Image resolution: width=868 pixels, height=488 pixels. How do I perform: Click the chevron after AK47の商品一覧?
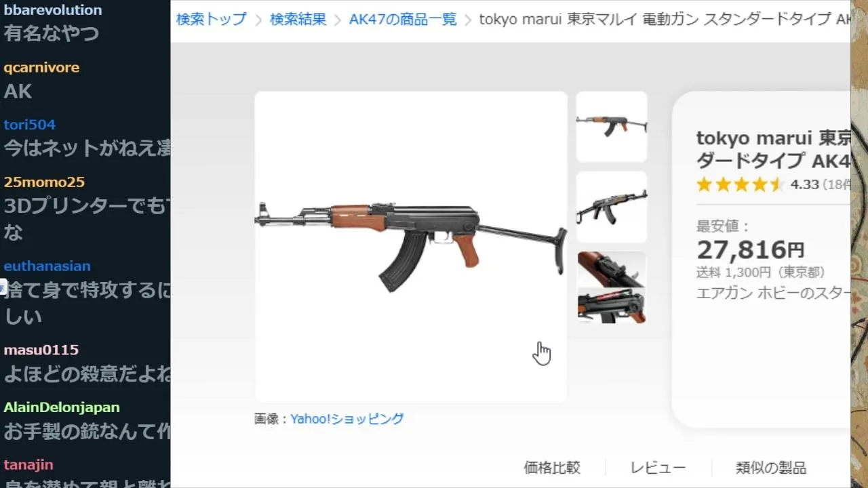coord(468,20)
